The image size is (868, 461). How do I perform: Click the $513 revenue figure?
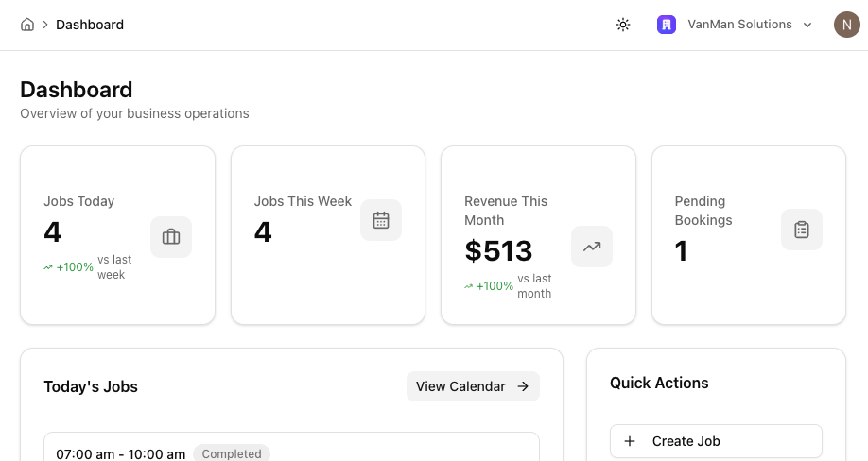pyautogui.click(x=498, y=251)
